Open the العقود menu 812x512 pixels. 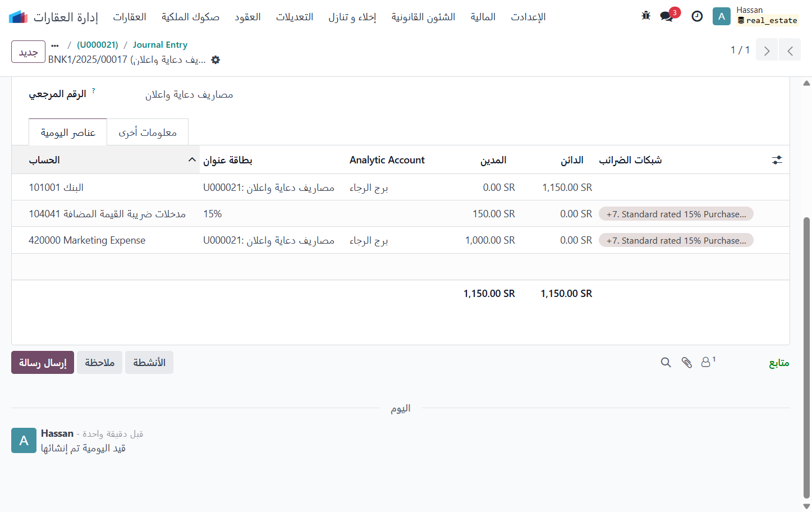coord(247,17)
